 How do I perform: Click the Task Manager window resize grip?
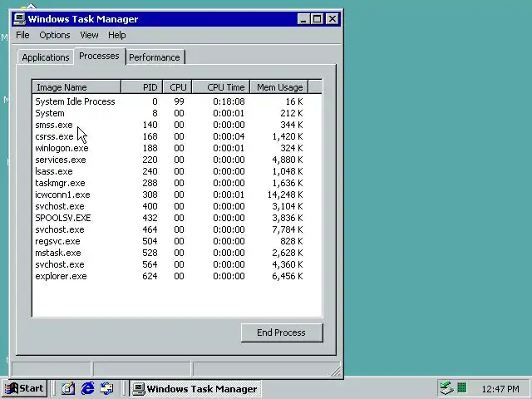[x=336, y=372]
